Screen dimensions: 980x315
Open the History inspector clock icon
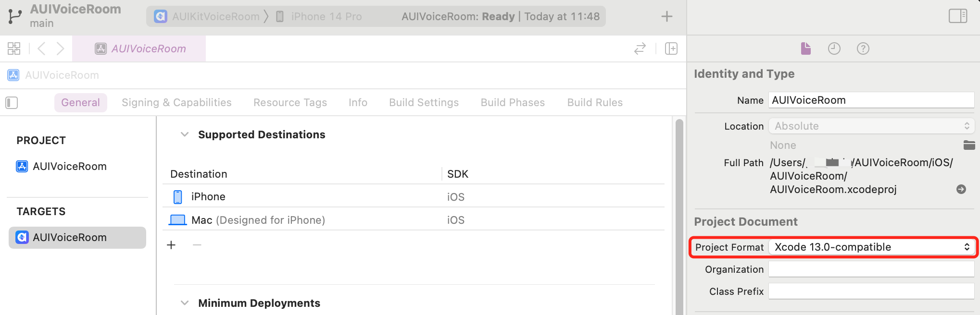(x=834, y=48)
